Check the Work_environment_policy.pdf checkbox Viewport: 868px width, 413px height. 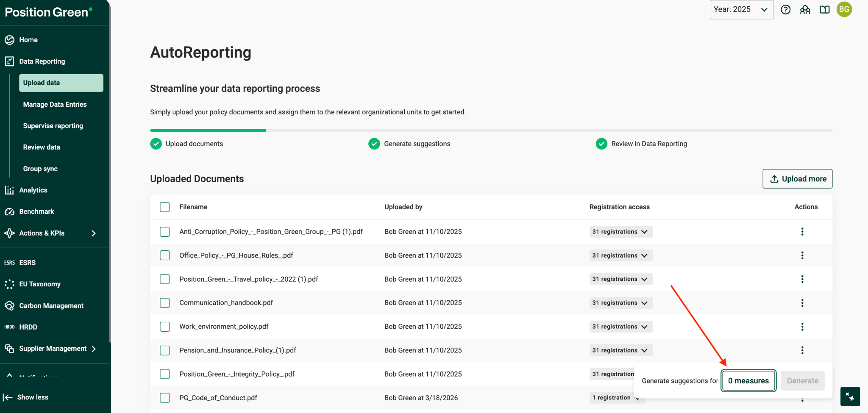pos(165,327)
